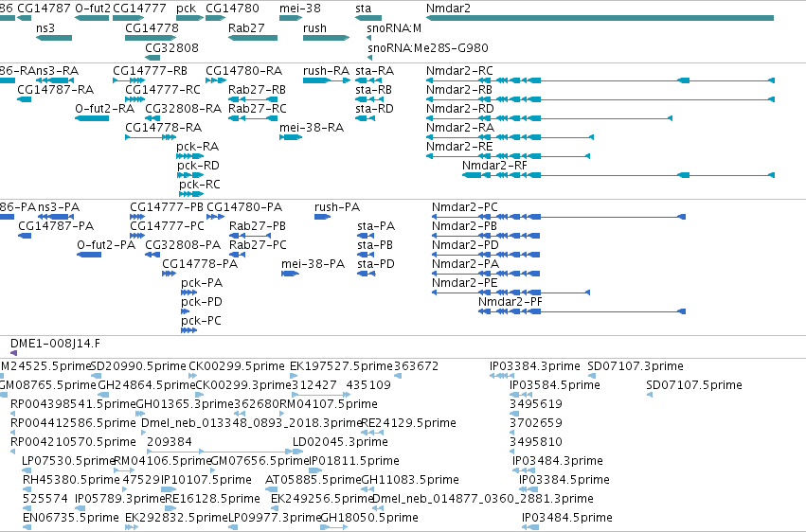
Task: Click the Nmdar2-PA CDS glyph
Action: [486, 274]
